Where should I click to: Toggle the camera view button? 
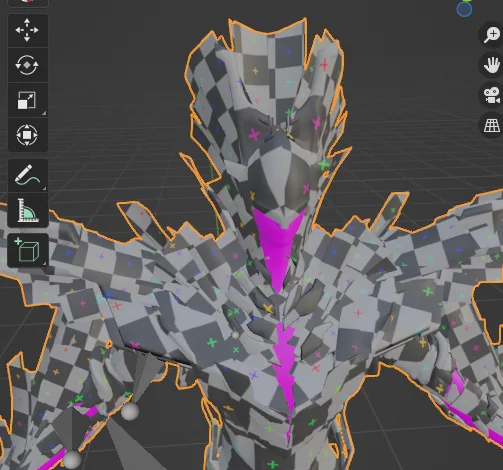pyautogui.click(x=492, y=95)
